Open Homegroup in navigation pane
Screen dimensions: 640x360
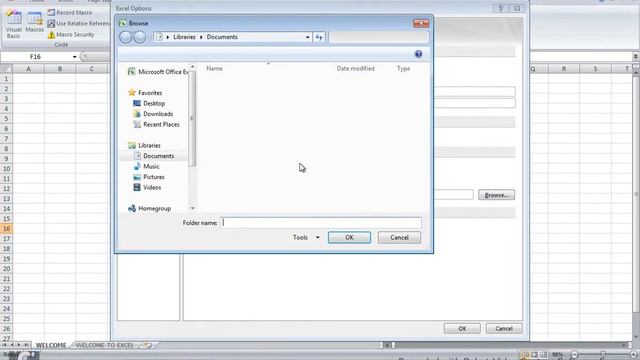(150, 209)
